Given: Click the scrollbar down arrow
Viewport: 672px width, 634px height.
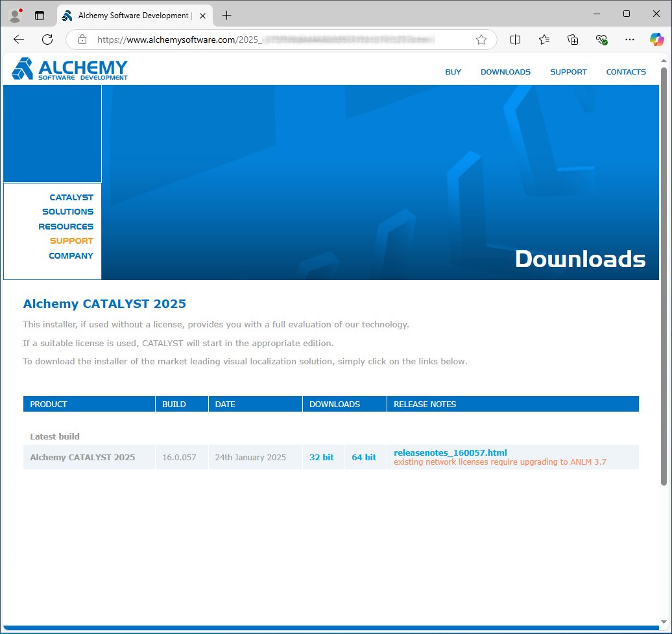Looking at the screenshot, I should pos(664,622).
